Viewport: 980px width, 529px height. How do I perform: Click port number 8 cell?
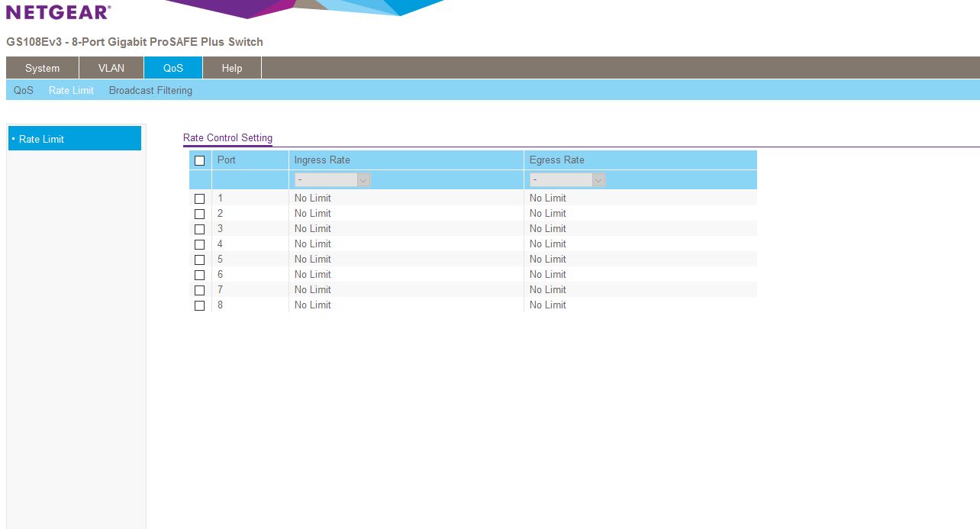(x=250, y=305)
